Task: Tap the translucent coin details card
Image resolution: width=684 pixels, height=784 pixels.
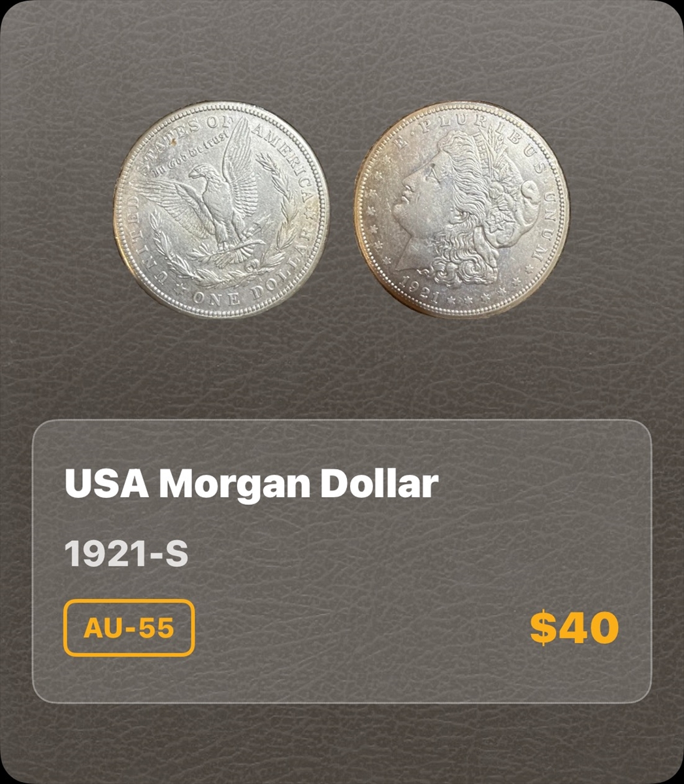Action: coord(342,561)
